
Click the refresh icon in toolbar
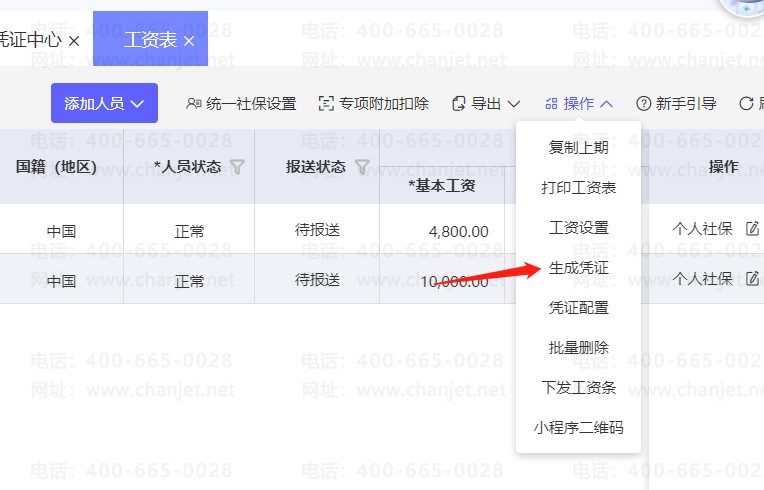pos(746,103)
